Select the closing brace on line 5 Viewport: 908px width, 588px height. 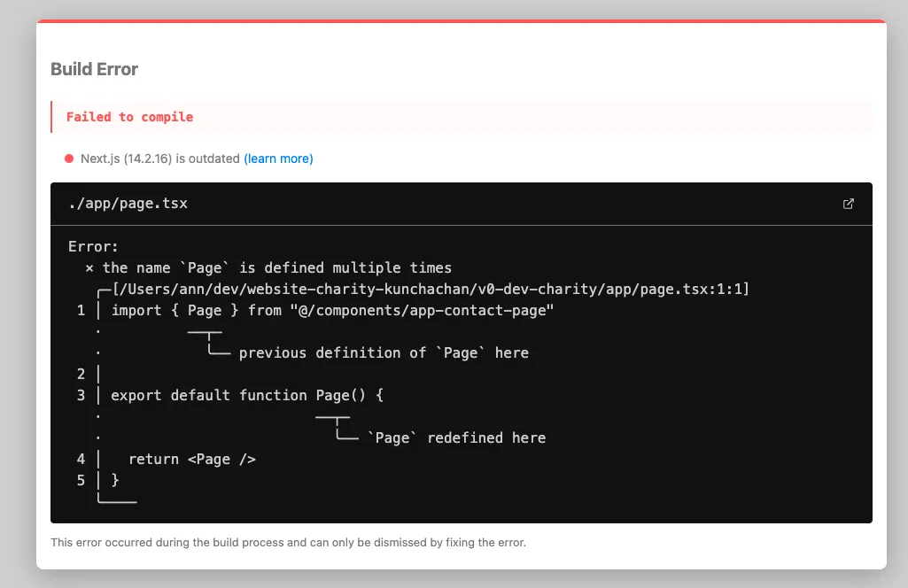113,480
